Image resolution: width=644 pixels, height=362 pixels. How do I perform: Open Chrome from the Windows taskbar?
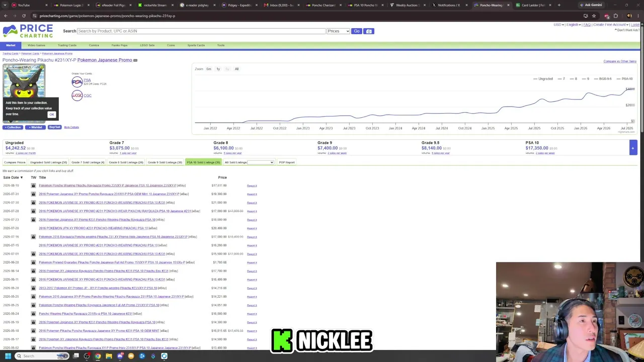point(98,356)
